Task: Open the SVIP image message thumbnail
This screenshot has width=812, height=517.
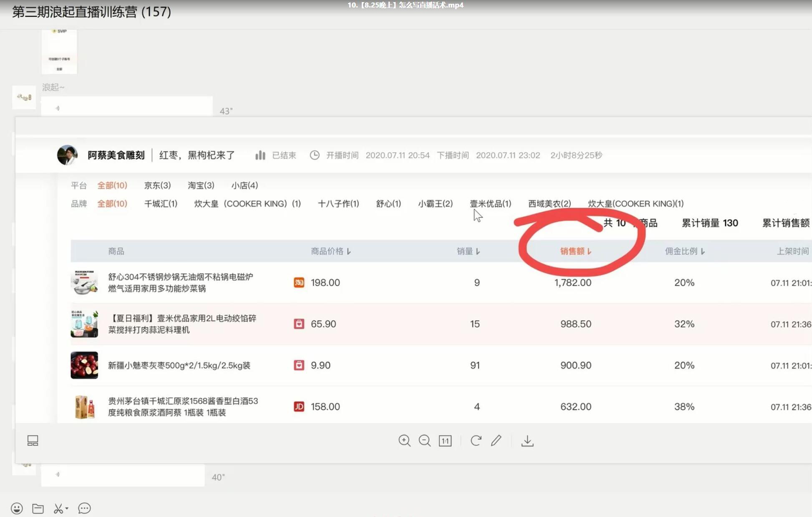Action: tap(59, 51)
